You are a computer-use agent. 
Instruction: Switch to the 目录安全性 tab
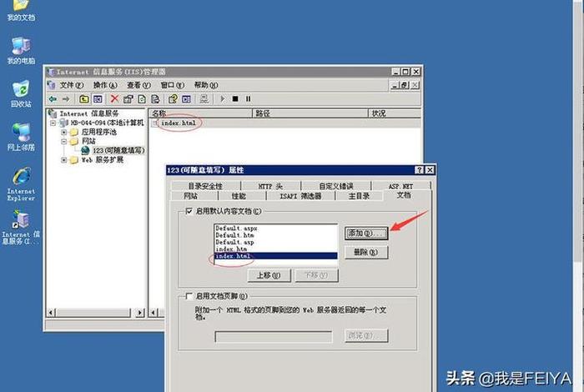(205, 186)
